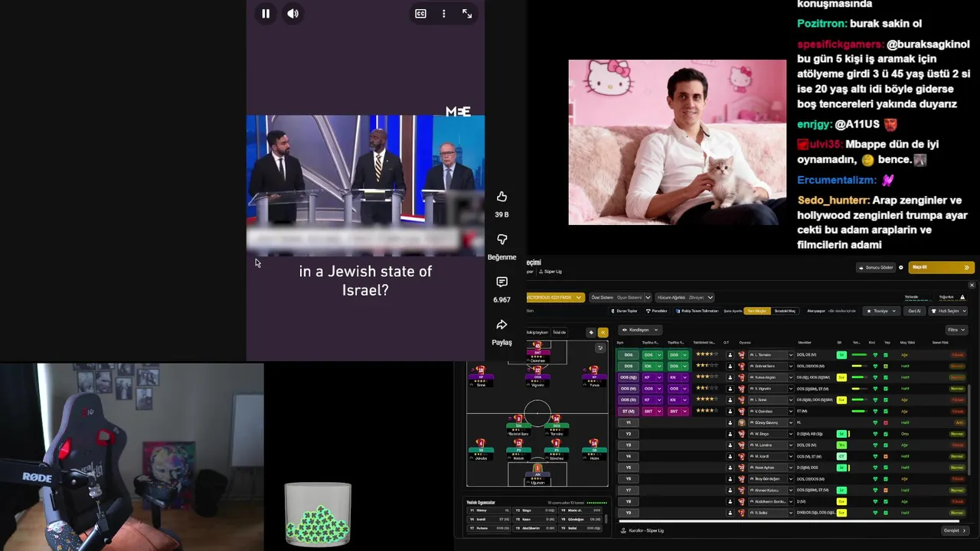Click the Geri Al button
Image resolution: width=980 pixels, height=551 pixels.
914,311
